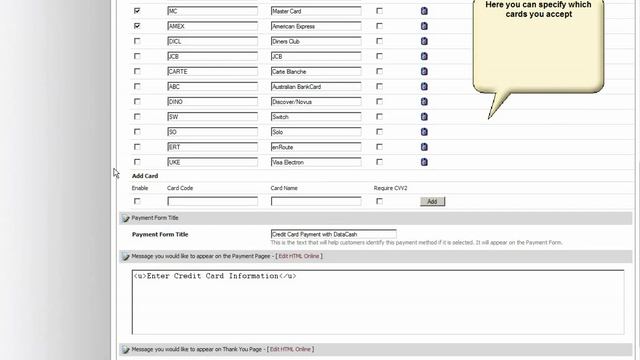
Task: Tick the enable box for DINO
Action: click(x=137, y=101)
